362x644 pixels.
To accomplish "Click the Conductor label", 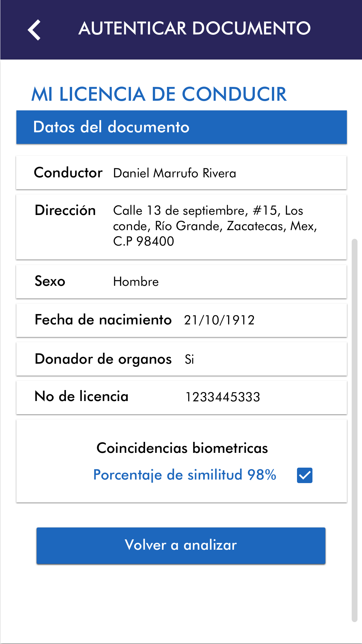I will [x=68, y=173].
